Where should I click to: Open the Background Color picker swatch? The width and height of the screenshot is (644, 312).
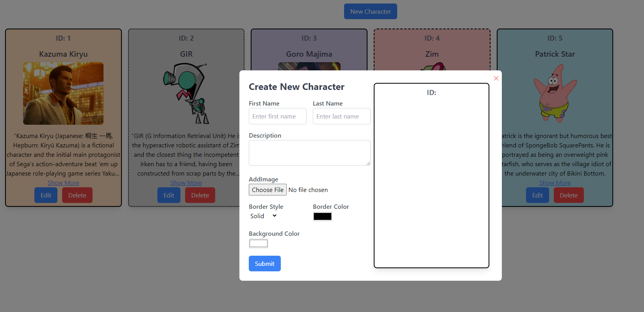(x=258, y=243)
